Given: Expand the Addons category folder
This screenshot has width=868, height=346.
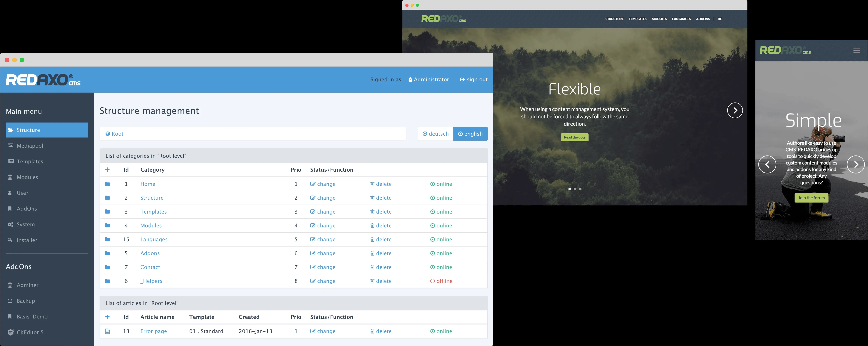Looking at the screenshot, I should click(107, 253).
